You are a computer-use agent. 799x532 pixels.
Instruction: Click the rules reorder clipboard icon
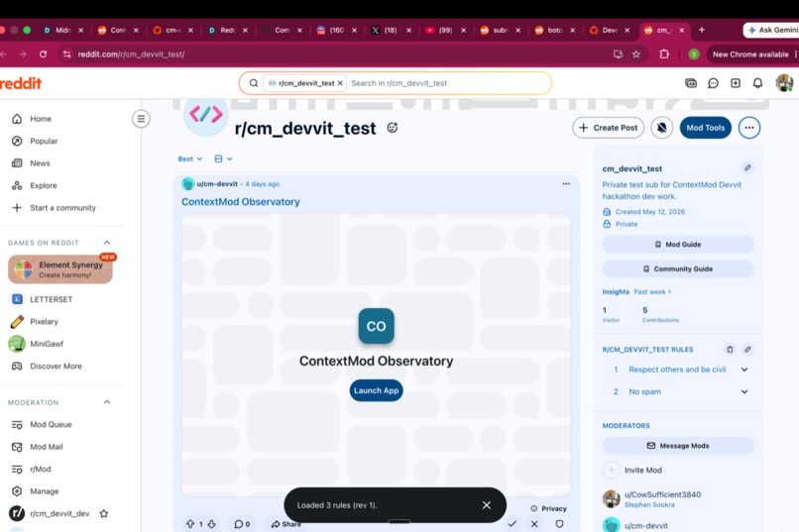tap(730, 350)
